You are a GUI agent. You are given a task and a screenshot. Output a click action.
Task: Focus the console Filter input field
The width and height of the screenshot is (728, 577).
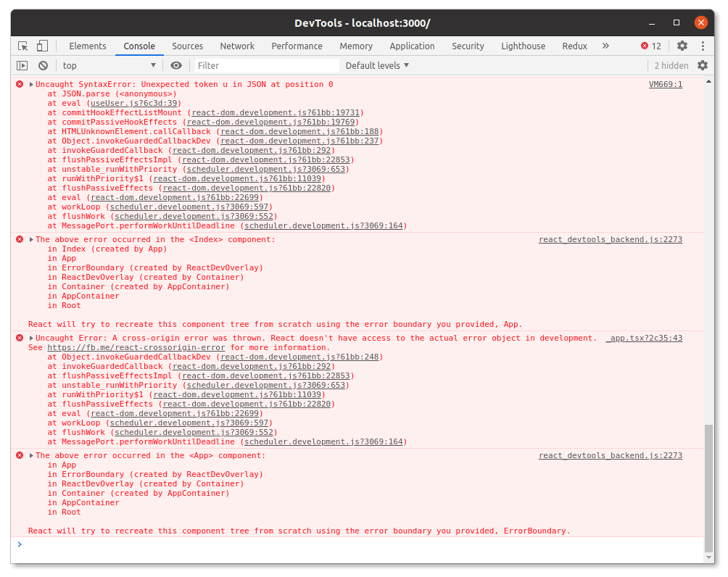[266, 65]
